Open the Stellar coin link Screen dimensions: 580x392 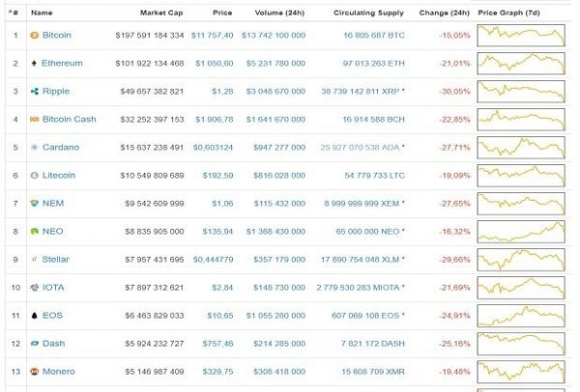(x=55, y=260)
